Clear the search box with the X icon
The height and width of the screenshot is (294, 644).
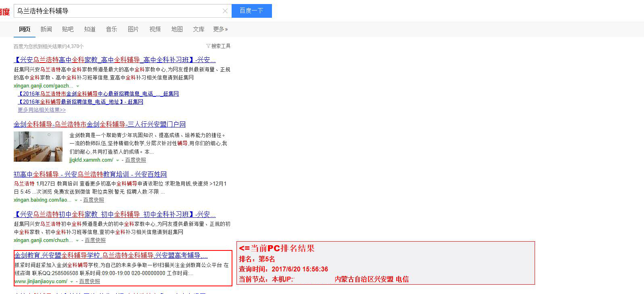pyautogui.click(x=225, y=11)
